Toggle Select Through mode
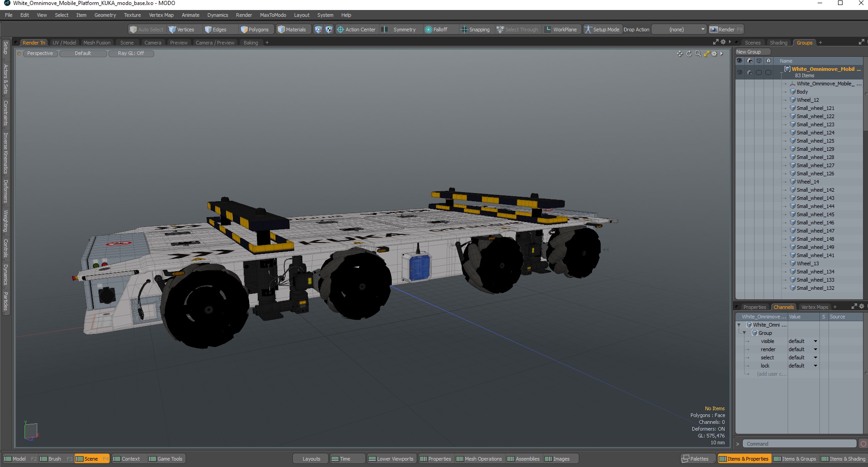868x467 pixels. tap(517, 30)
